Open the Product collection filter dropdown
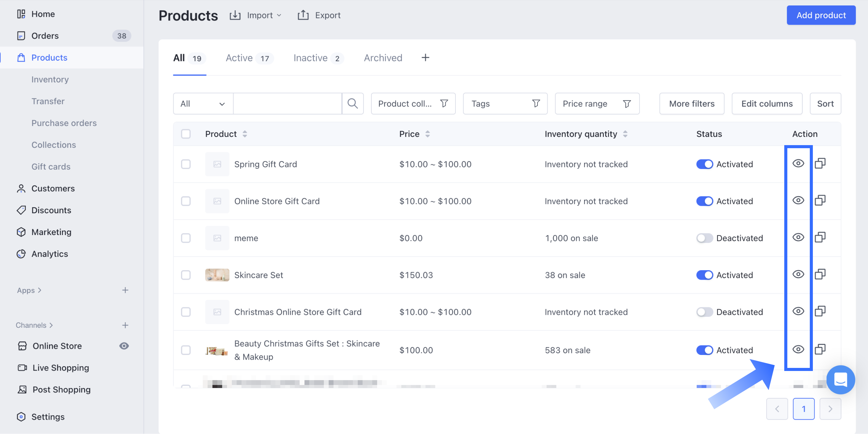868x434 pixels. point(413,104)
